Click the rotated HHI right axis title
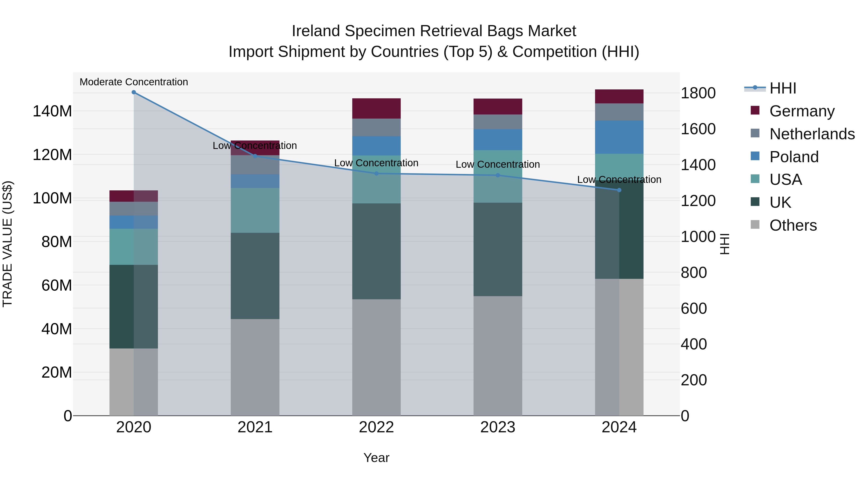 pyautogui.click(x=725, y=244)
